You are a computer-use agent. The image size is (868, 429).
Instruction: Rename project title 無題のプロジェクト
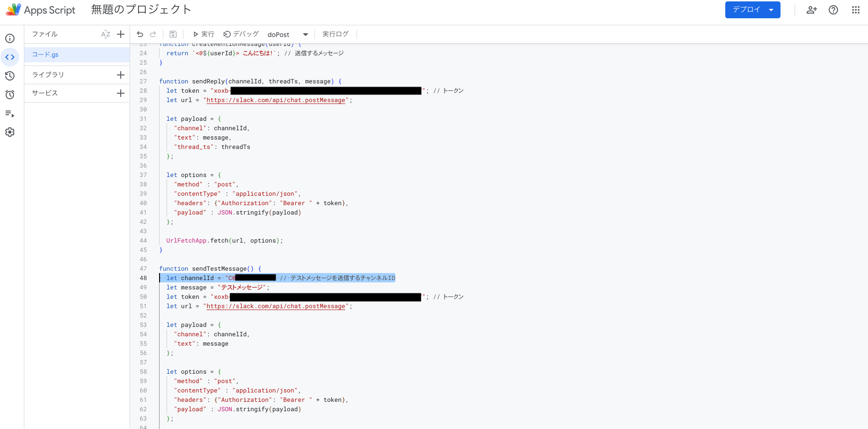coord(141,9)
